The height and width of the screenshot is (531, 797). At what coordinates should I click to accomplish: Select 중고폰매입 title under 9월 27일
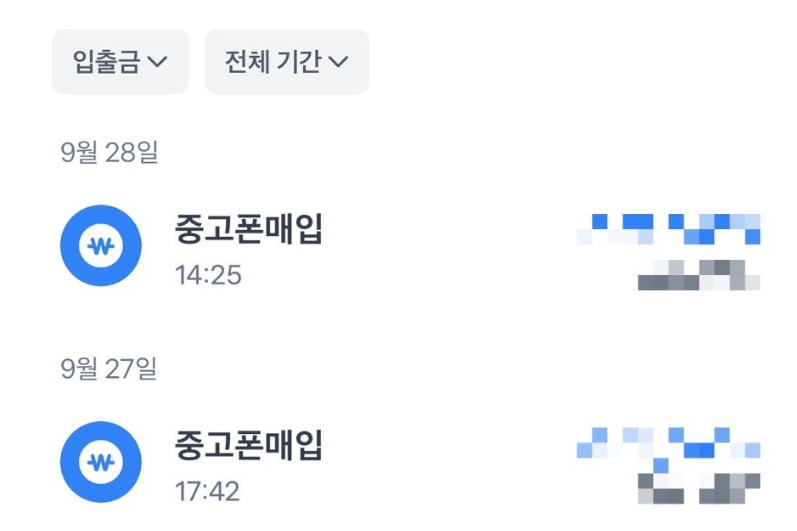pos(249,445)
